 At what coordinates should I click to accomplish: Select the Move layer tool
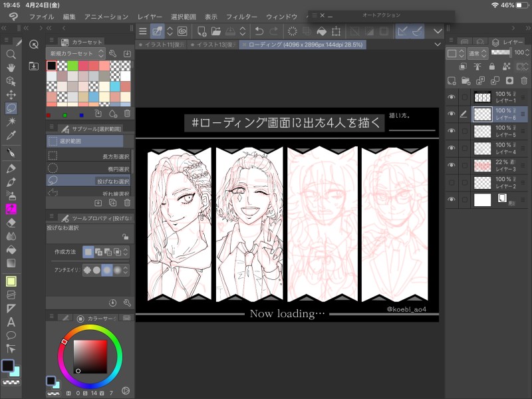[11, 94]
